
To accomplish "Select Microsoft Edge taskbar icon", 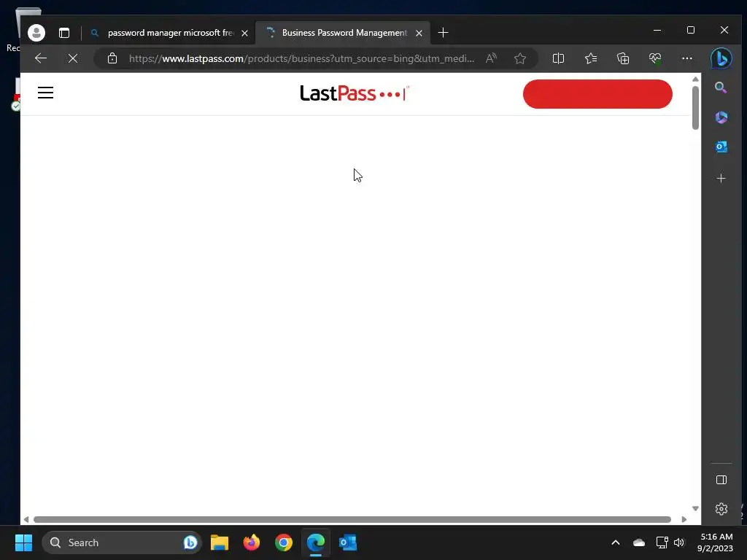I will pos(316,542).
